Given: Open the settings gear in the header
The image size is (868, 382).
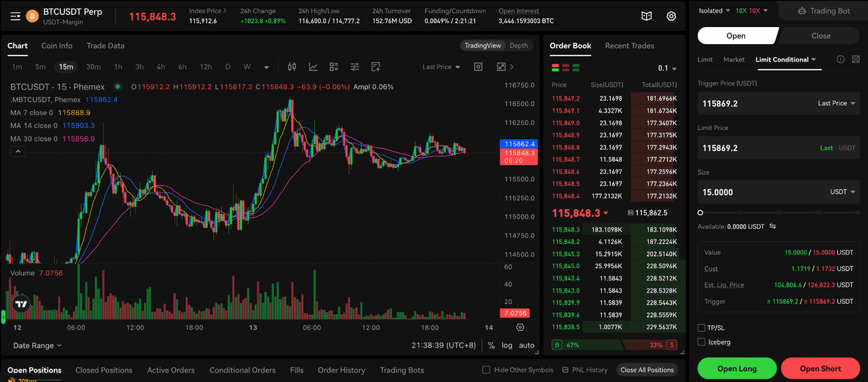Looking at the screenshot, I should coord(671,16).
